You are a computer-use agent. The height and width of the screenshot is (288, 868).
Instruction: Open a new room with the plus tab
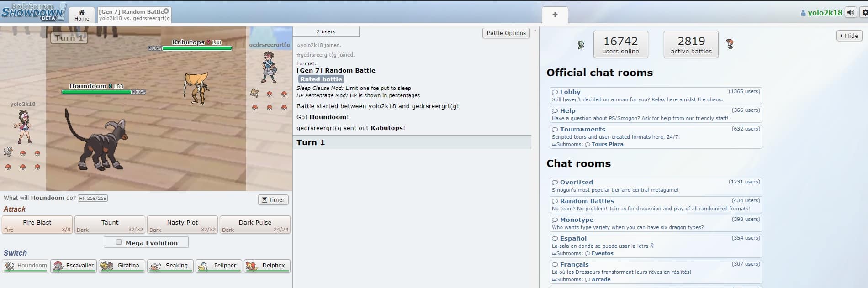pyautogui.click(x=555, y=15)
